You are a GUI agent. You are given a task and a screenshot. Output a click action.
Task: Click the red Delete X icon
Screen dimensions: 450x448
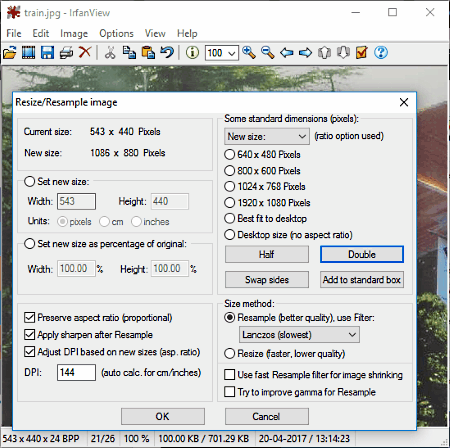pos(85,52)
